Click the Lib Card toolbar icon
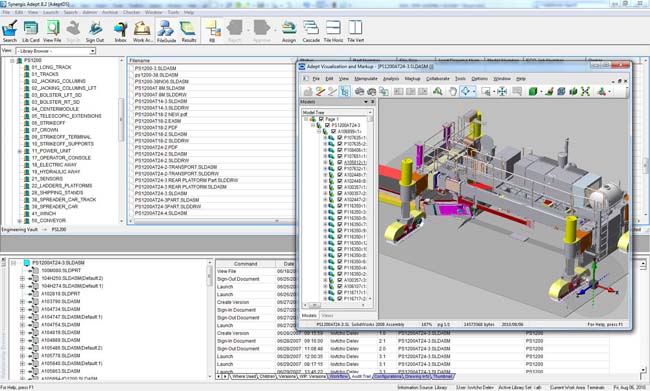The width and height of the screenshot is (650, 391). coord(31,32)
